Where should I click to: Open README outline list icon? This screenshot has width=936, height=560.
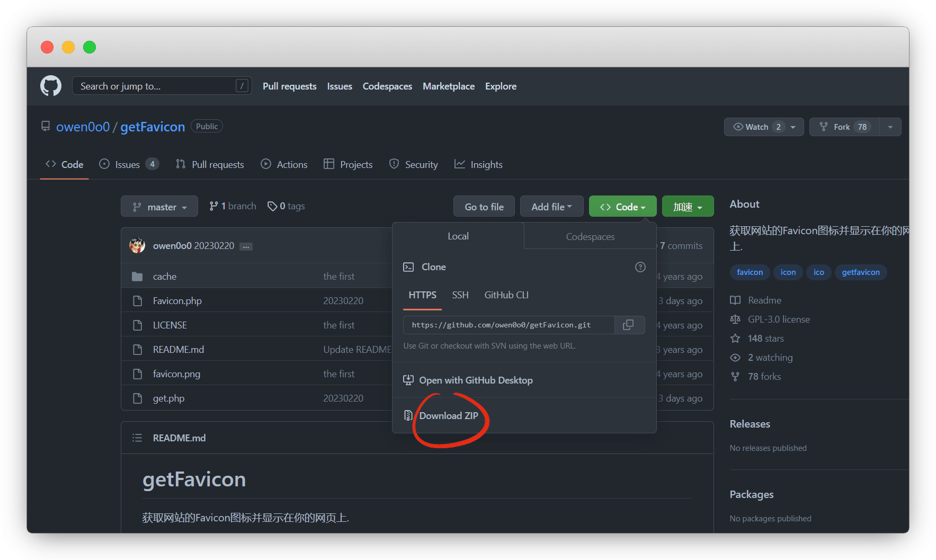(137, 438)
